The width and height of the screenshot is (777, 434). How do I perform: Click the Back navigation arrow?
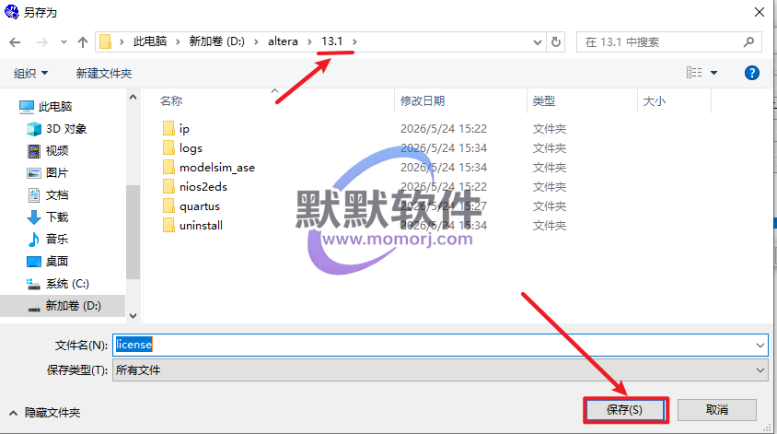coord(15,42)
